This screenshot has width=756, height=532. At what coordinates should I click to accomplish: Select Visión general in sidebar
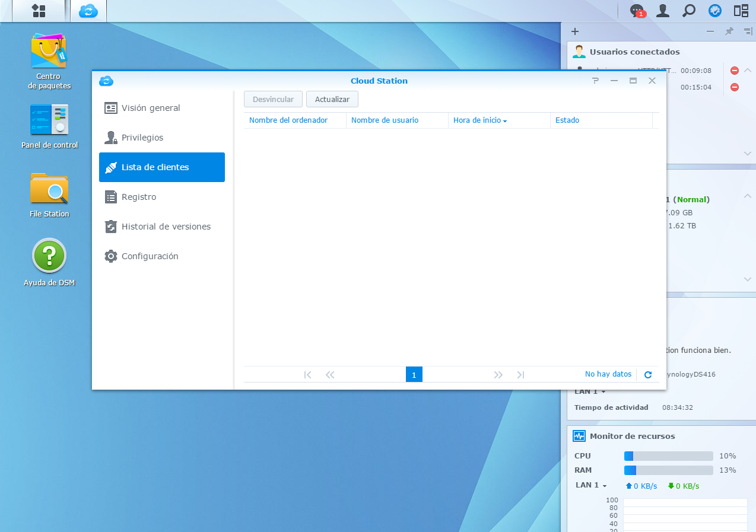click(x=162, y=108)
